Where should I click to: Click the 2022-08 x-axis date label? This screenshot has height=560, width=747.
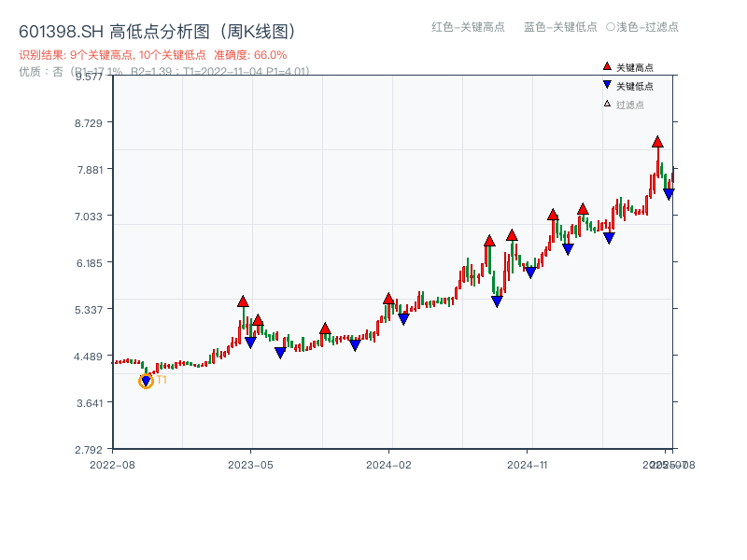pos(111,464)
